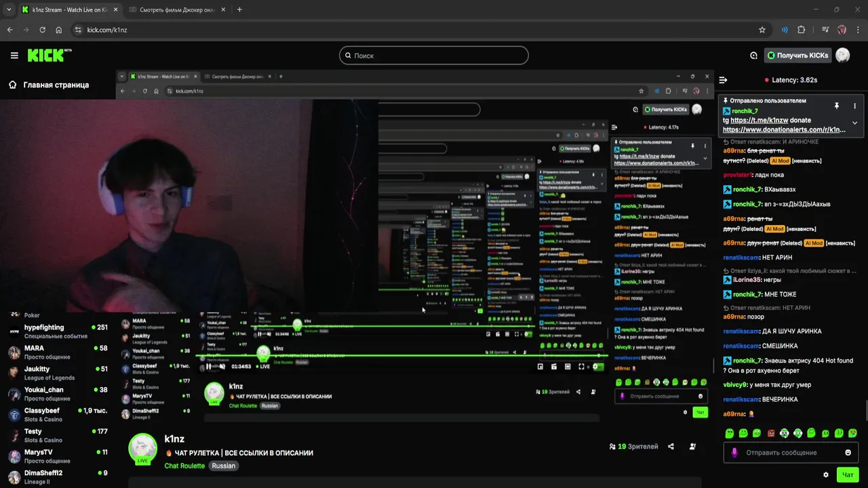Click the last quick emote under chat
This screenshot has height=488, width=868.
pos(852,433)
